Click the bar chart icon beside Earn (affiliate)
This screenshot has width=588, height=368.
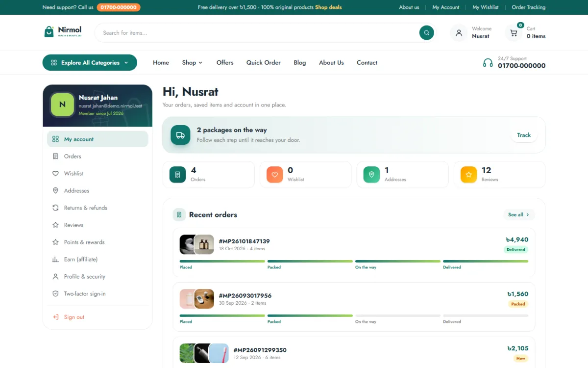[x=55, y=259]
